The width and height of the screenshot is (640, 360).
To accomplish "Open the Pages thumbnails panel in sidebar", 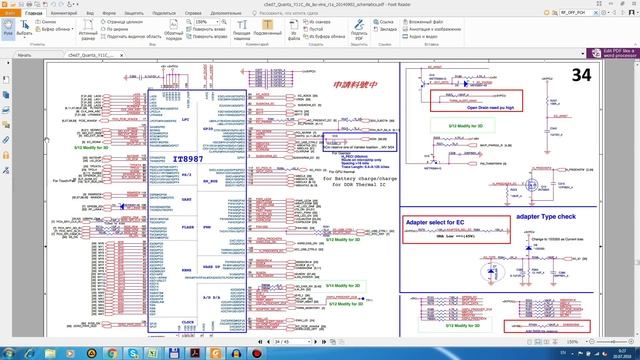I will [x=6, y=95].
